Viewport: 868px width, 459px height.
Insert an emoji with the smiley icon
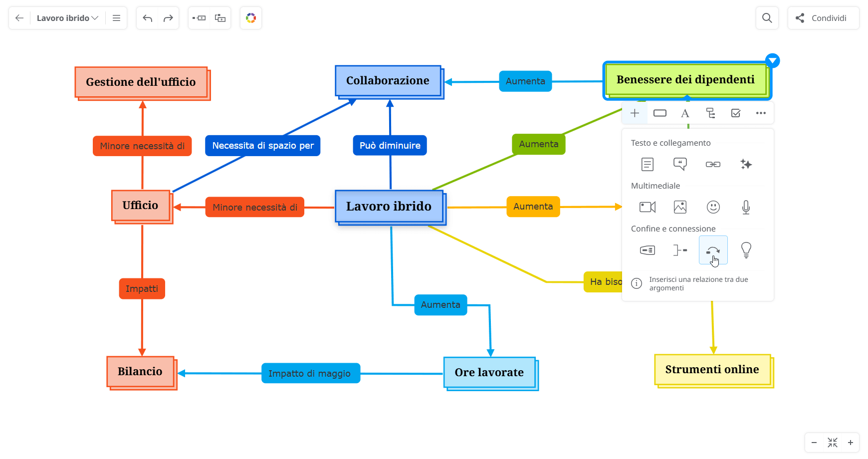click(x=713, y=207)
